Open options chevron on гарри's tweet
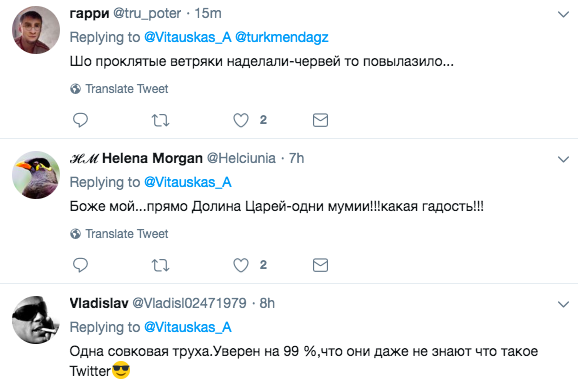The height and width of the screenshot is (385, 578). pos(563,14)
